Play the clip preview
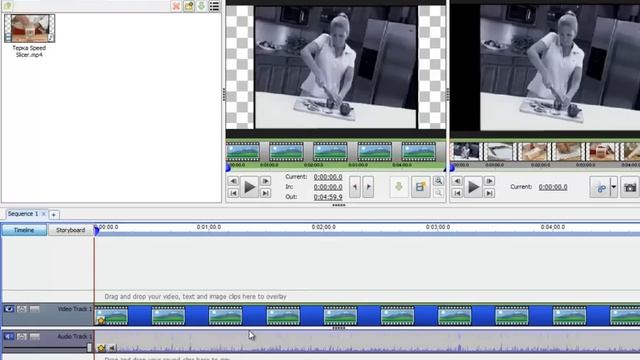Image resolution: width=640 pixels, height=360 pixels. pos(249,187)
